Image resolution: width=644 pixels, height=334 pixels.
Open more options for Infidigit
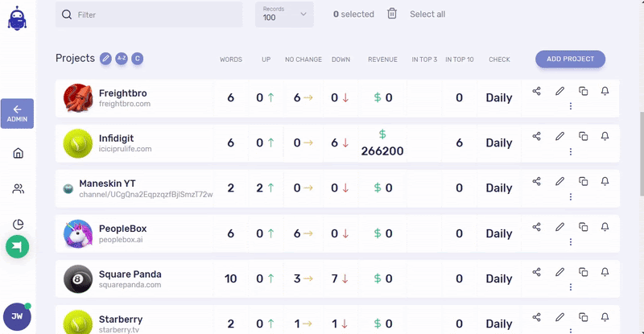[x=571, y=152]
